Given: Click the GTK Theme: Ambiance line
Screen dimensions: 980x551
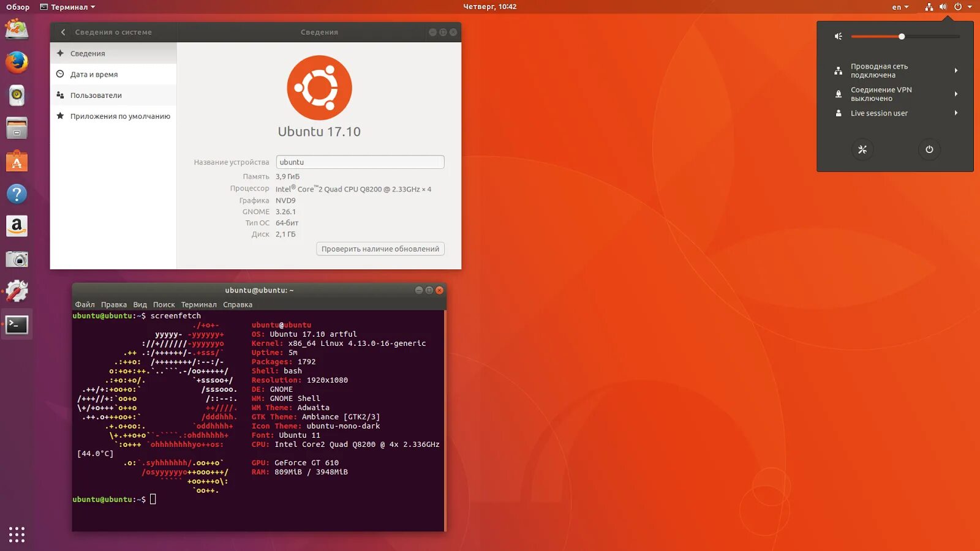Looking at the screenshot, I should (x=315, y=417).
